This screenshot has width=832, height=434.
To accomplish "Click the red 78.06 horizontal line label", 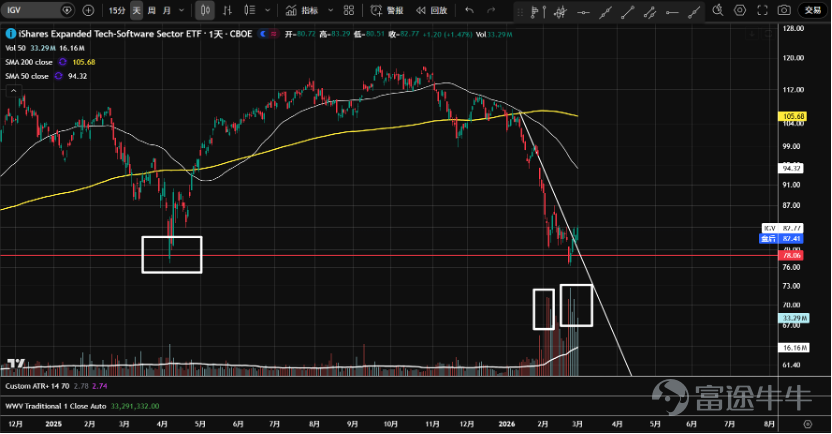I will tap(791, 255).
